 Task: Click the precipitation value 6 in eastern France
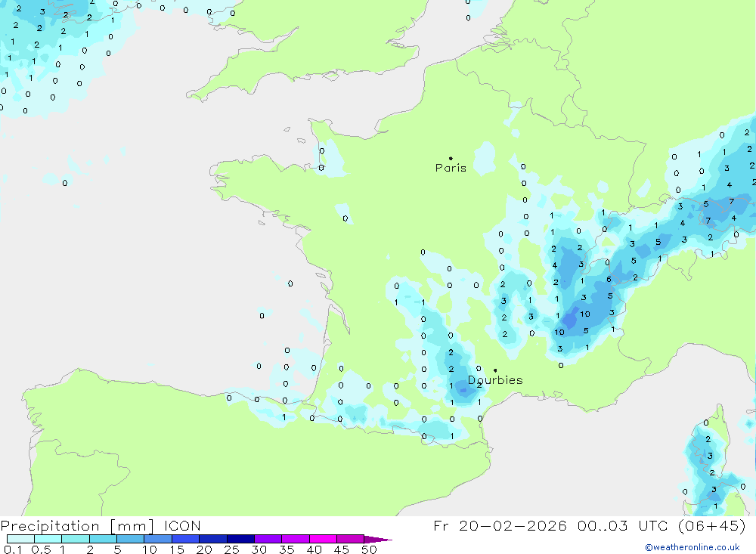pyautogui.click(x=609, y=279)
